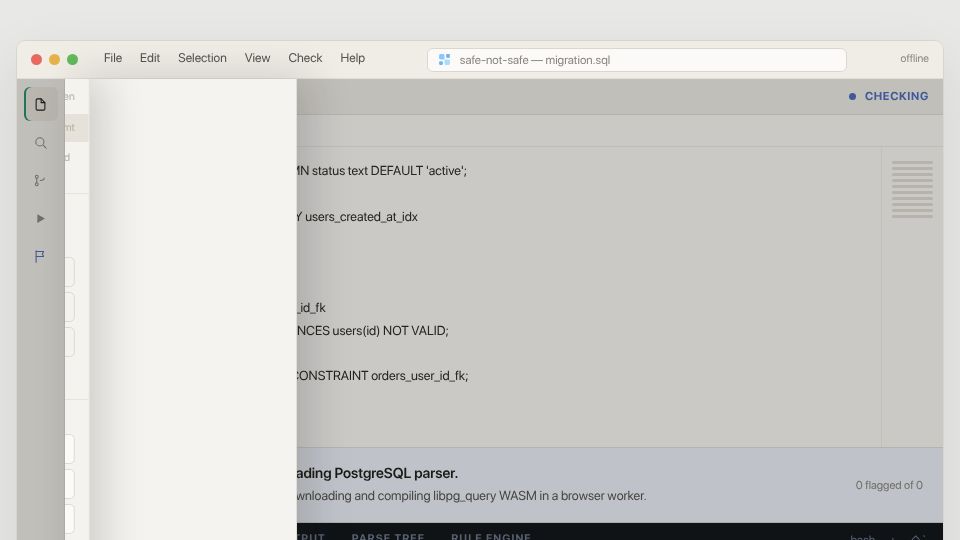960x540 pixels.
Task: Click the users(id) NOT VALID; line
Action: pos(373,331)
